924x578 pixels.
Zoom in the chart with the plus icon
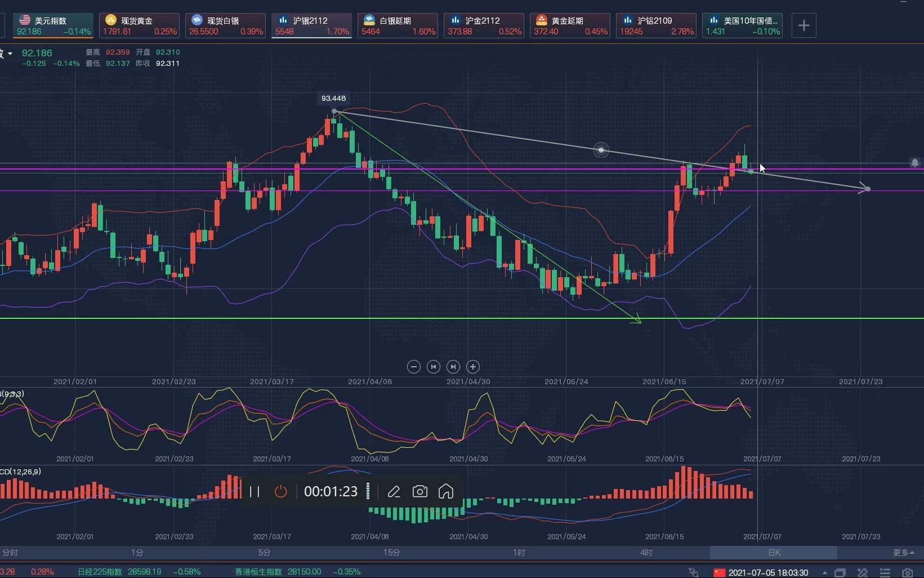[x=473, y=367]
